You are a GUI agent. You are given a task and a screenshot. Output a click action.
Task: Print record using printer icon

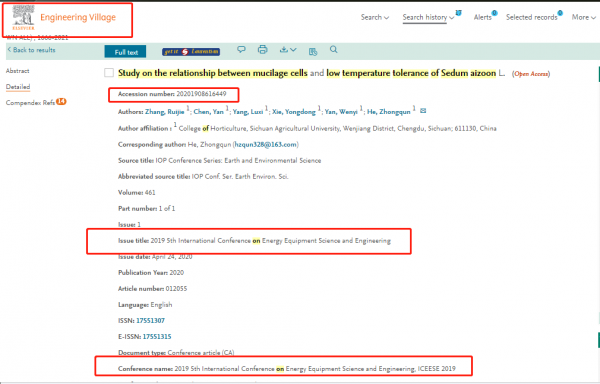pos(262,49)
